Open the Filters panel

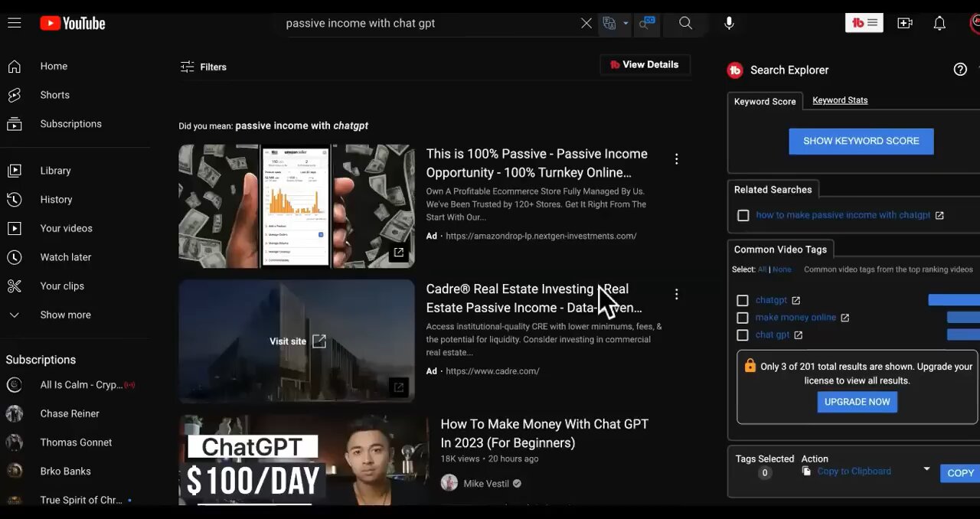pyautogui.click(x=203, y=67)
